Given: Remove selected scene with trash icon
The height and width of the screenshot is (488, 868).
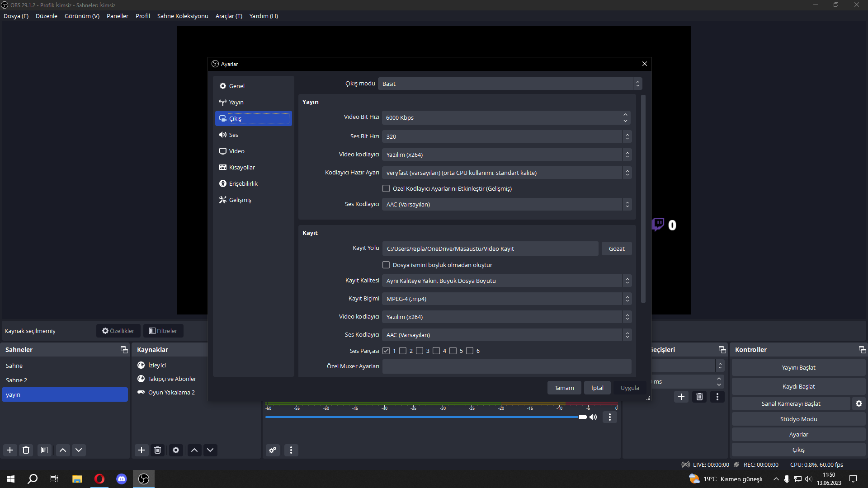Looking at the screenshot, I should [x=26, y=450].
